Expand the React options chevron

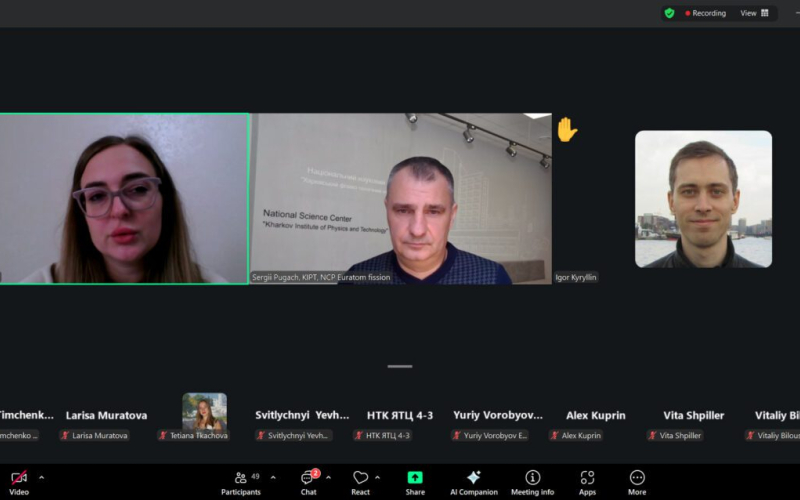click(x=377, y=477)
